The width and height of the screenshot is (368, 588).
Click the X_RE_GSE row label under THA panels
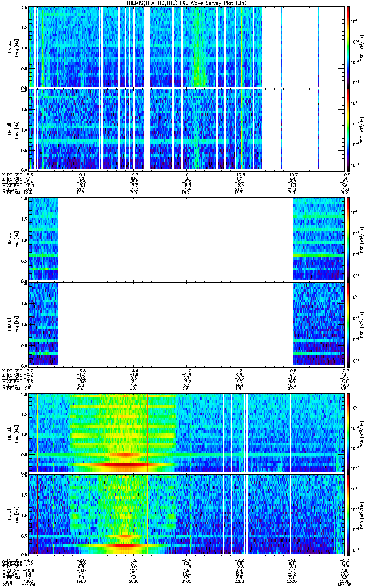(12, 174)
